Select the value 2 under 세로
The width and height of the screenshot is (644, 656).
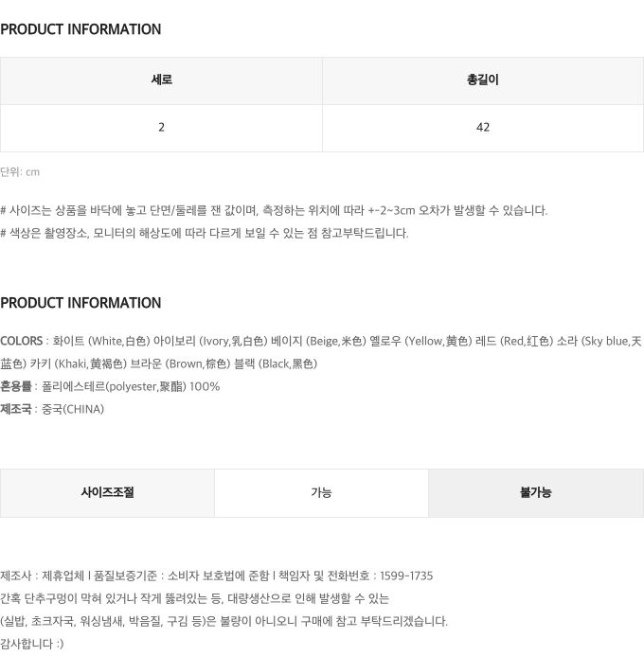161,128
